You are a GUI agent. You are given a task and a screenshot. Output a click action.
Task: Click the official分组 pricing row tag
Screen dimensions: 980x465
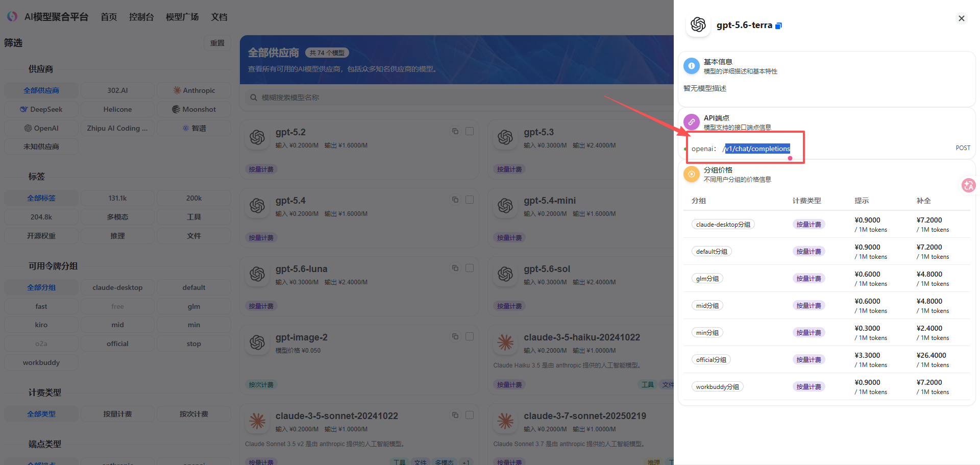tap(712, 360)
